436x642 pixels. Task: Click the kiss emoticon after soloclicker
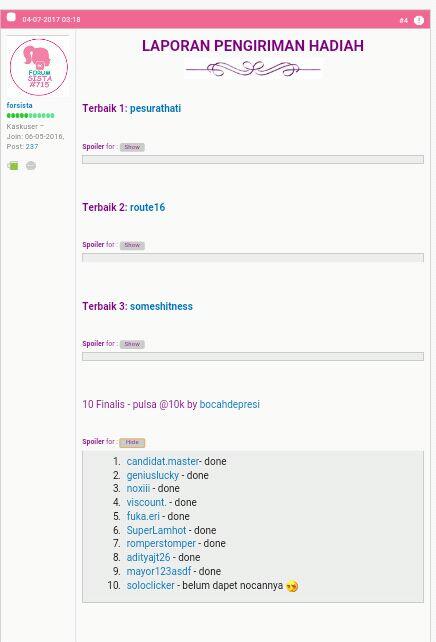click(292, 586)
